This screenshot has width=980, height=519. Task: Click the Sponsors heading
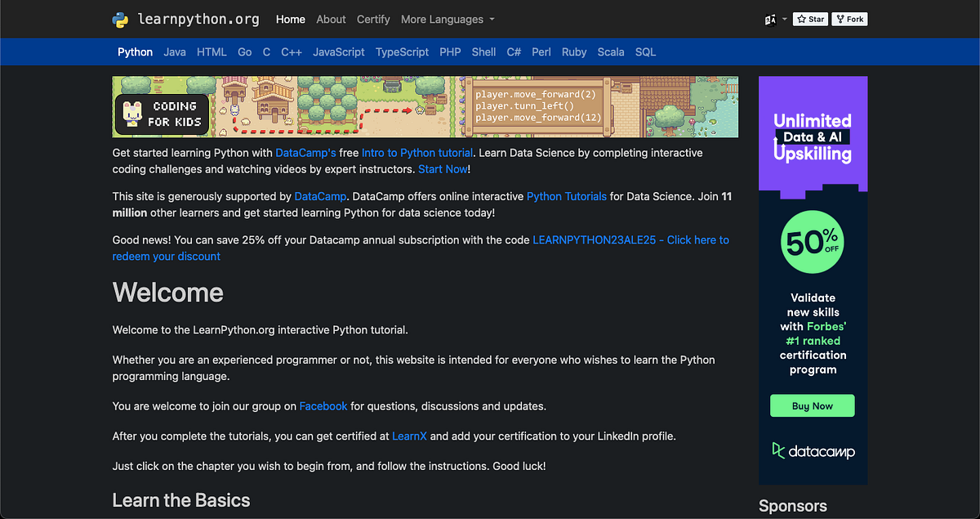pyautogui.click(x=793, y=506)
